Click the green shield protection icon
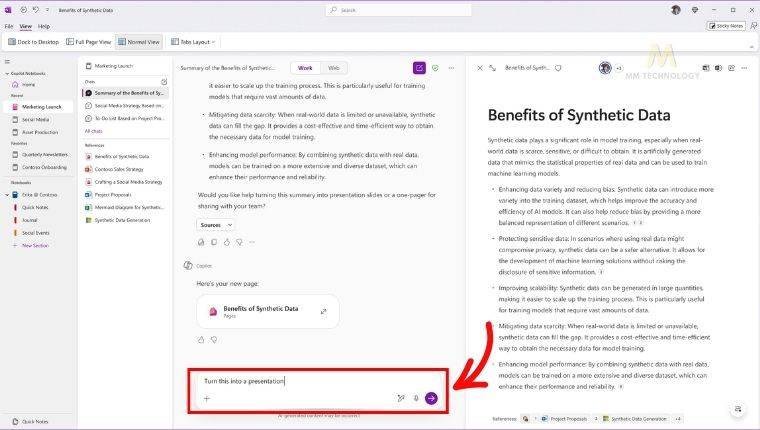This screenshot has width=760, height=430. click(435, 68)
